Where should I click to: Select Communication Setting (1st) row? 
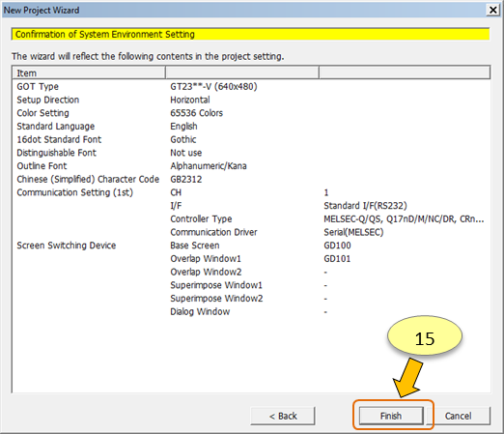click(251, 192)
